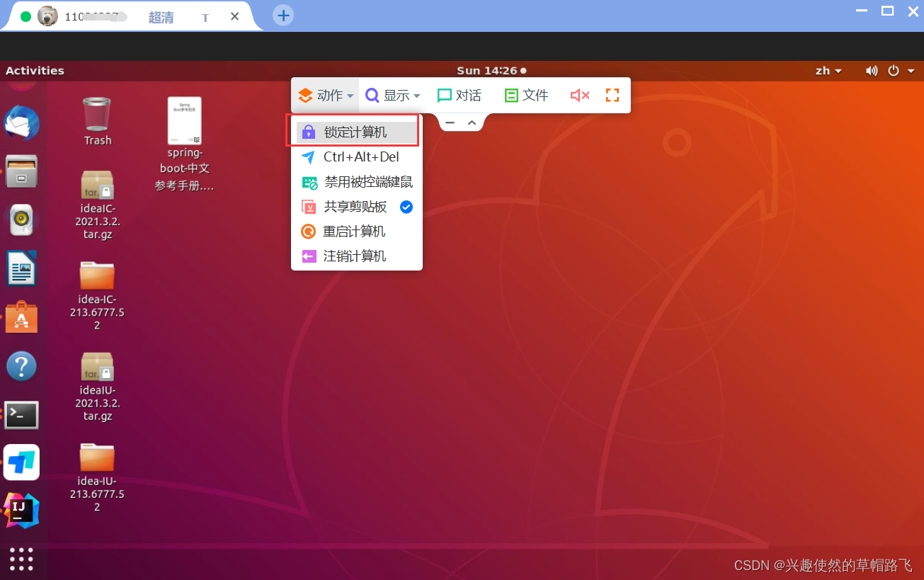The width and height of the screenshot is (924, 580).
Task: Open the ToDesk icon in dock
Action: click(22, 462)
